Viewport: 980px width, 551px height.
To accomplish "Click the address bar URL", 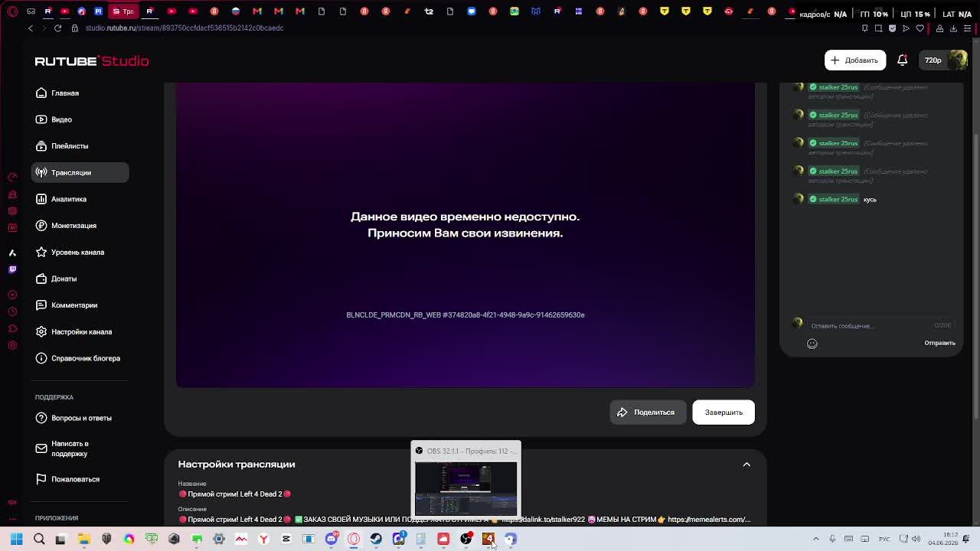I will click(x=185, y=28).
